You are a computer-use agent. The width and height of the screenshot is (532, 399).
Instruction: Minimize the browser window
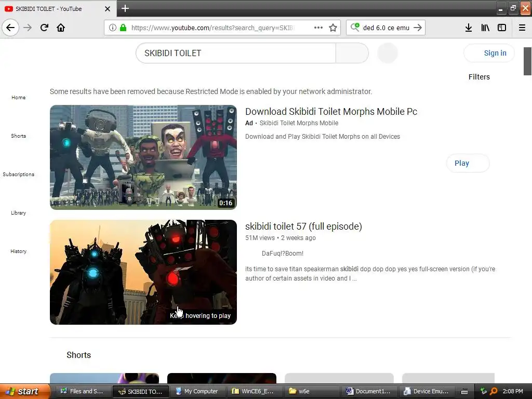pos(500,8)
